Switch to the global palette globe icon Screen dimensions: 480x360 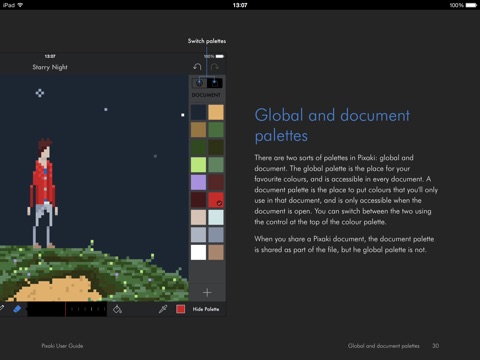click(x=199, y=83)
